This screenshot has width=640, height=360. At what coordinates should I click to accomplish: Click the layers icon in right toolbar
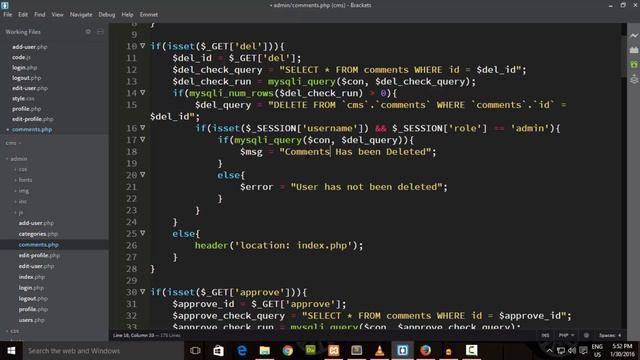(x=634, y=79)
